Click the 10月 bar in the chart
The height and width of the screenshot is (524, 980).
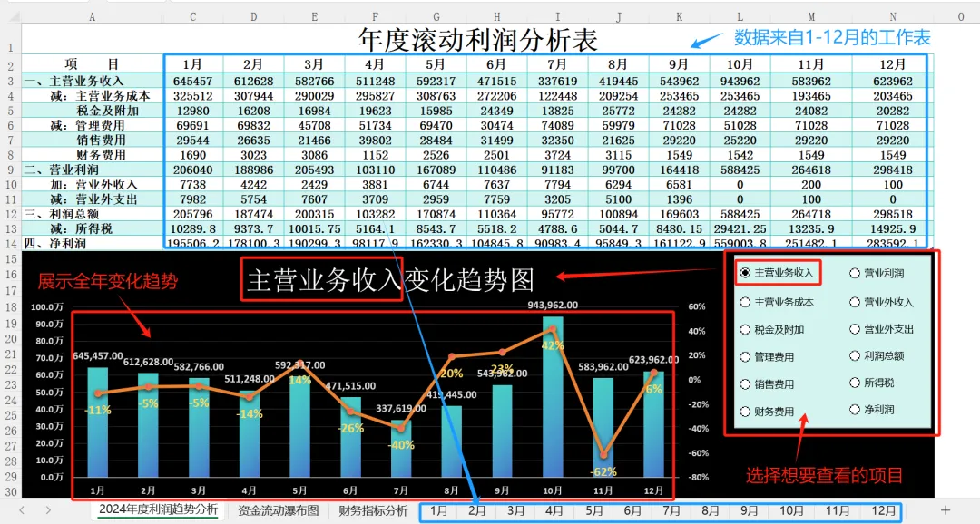tap(553, 397)
